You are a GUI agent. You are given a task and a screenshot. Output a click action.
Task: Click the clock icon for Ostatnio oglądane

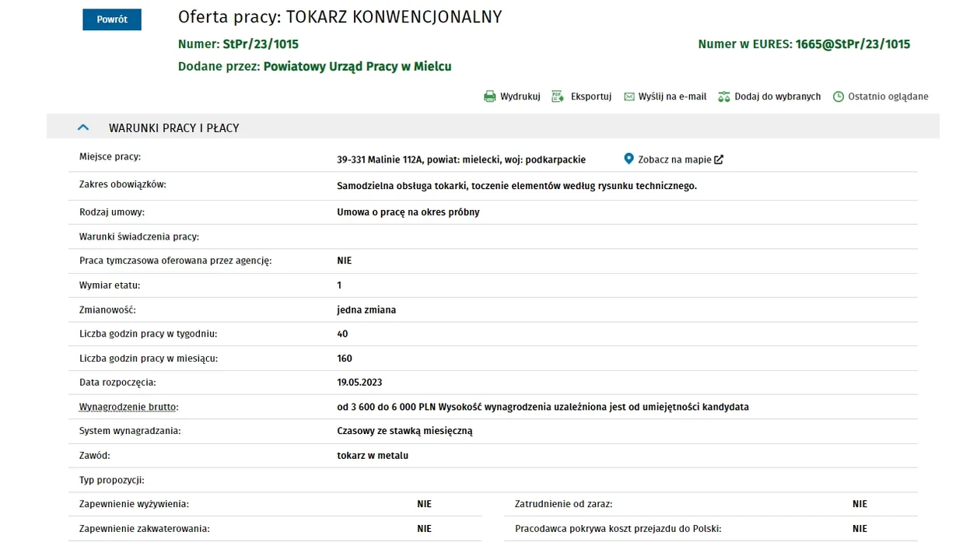pyautogui.click(x=839, y=96)
